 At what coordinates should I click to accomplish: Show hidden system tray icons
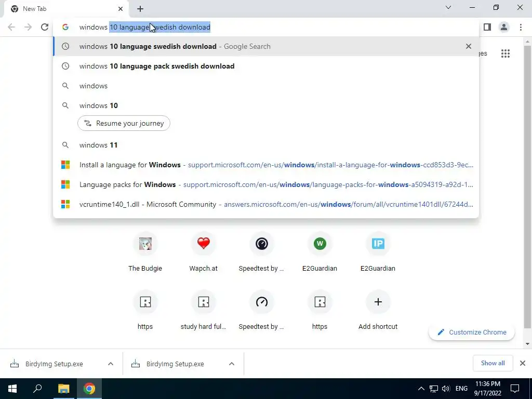pyautogui.click(x=421, y=389)
